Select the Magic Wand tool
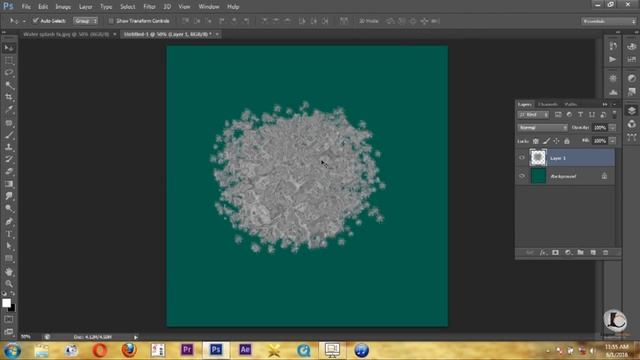Screen dimensions: 640x360 (x=9, y=85)
